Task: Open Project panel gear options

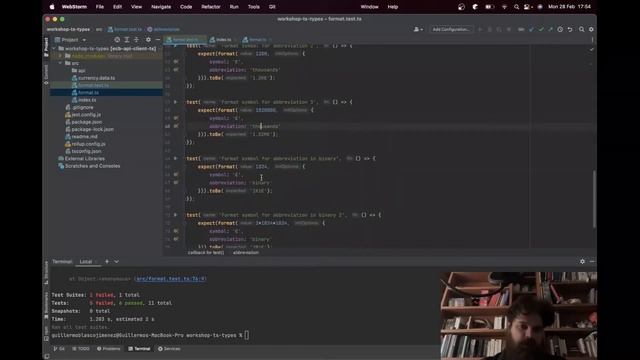Action: 148,40
